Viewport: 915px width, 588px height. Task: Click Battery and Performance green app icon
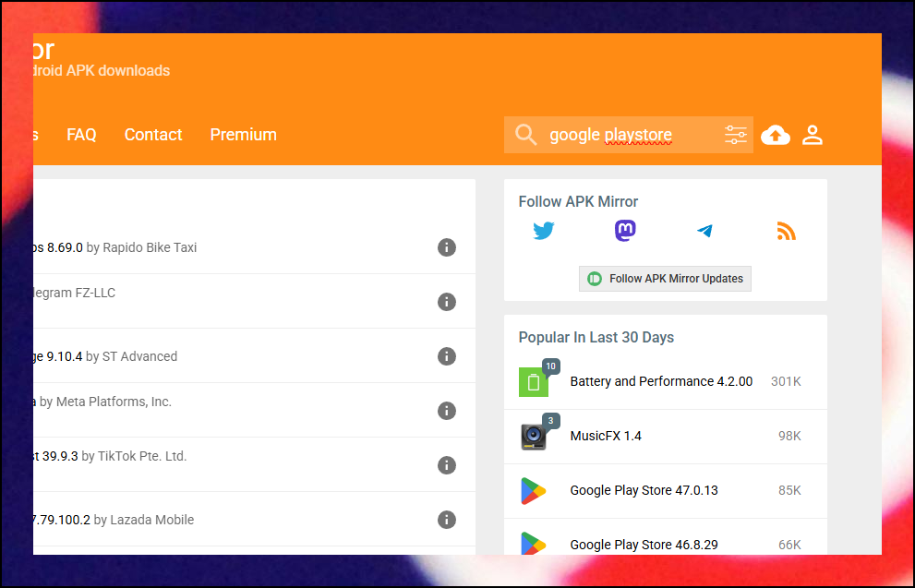click(x=534, y=382)
